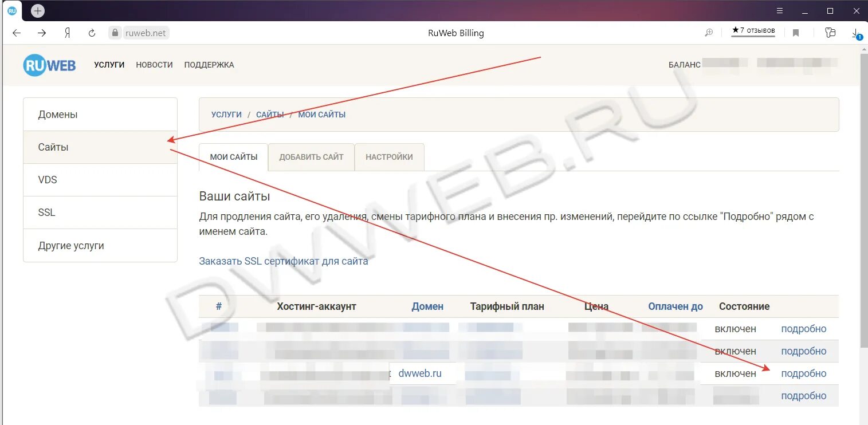
Task: Click УСЛУГИ in the breadcrumb
Action: 226,115
